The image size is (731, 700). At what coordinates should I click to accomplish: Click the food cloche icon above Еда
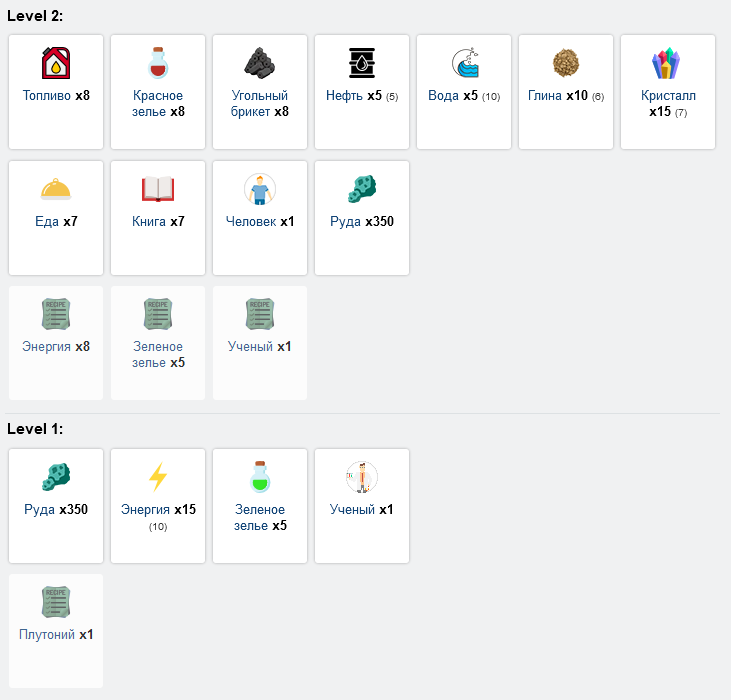[56, 189]
